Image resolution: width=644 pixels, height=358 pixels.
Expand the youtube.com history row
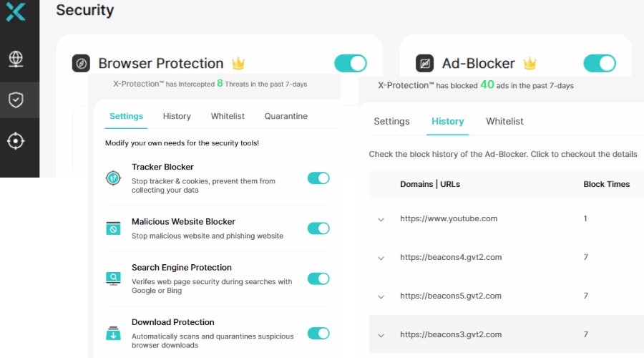point(381,219)
